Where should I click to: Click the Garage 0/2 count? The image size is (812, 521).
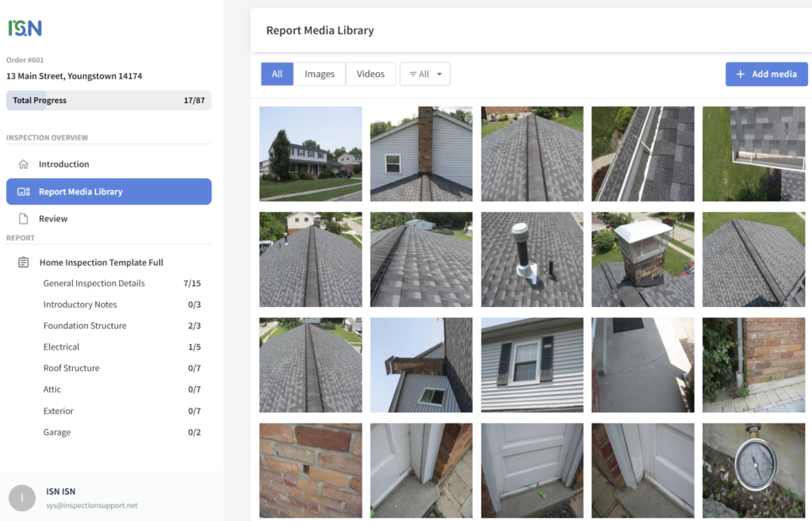tap(194, 432)
